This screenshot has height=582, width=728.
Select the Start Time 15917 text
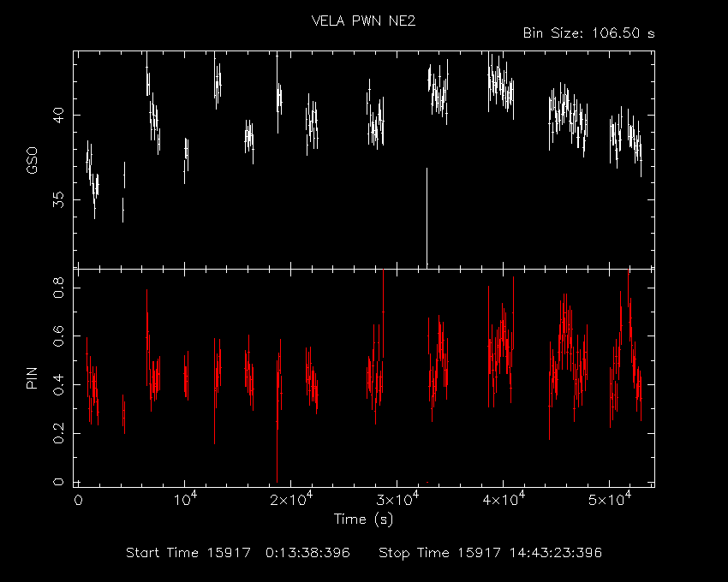coord(188,553)
